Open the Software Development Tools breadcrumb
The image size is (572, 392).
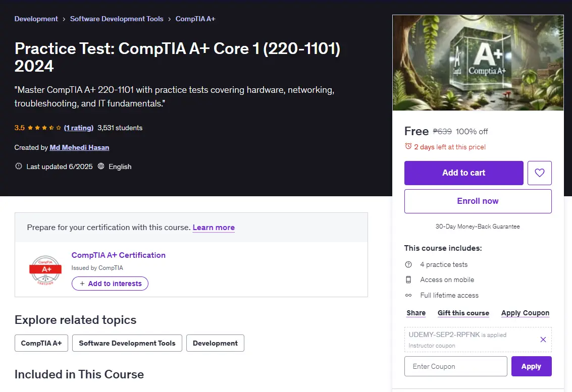click(117, 19)
